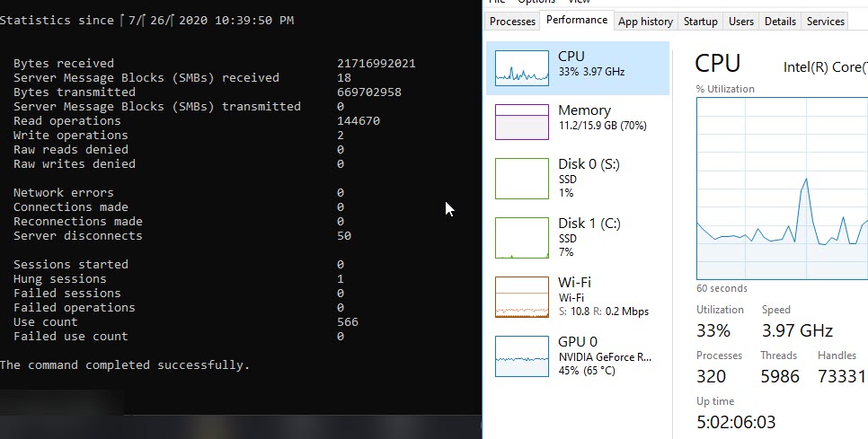
Task: Switch to the Processes tab
Action: tap(513, 22)
